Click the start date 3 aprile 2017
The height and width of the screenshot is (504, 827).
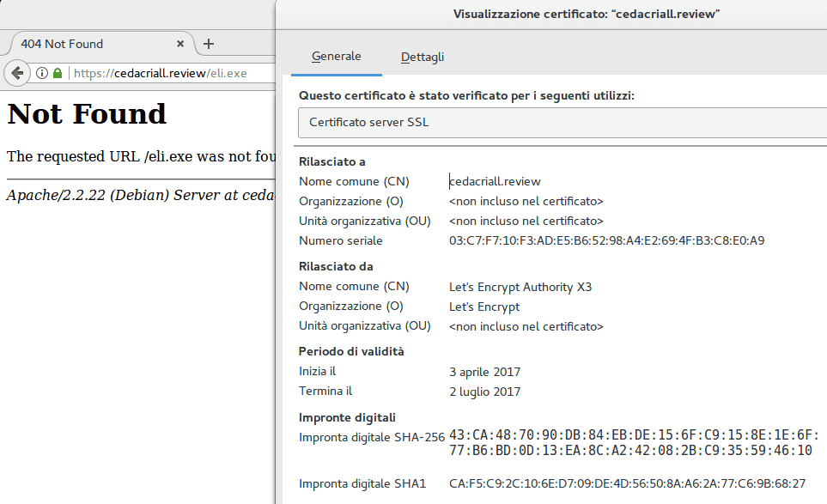(484, 372)
